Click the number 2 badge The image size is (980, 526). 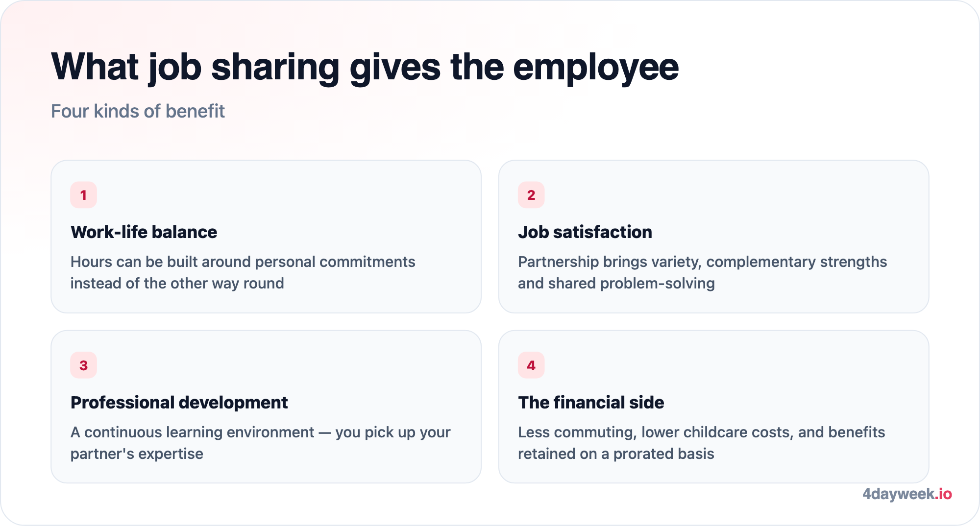531,195
